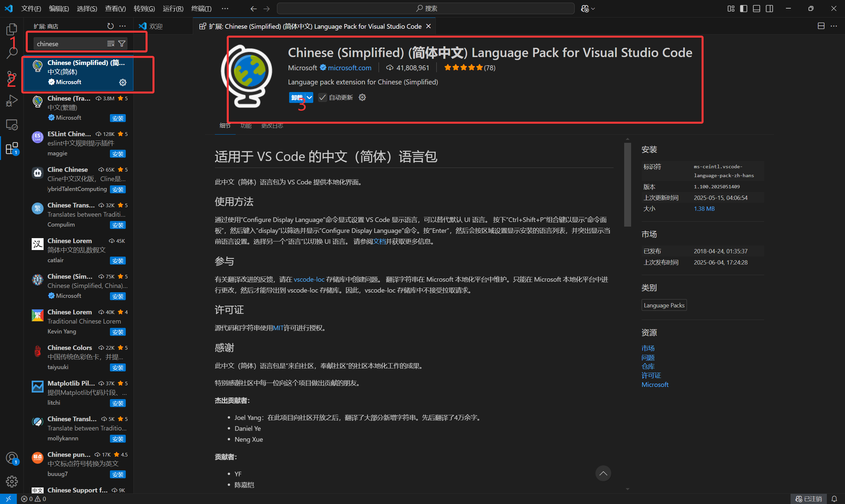Open the Search view in activity bar
The image size is (845, 504).
coord(12,53)
